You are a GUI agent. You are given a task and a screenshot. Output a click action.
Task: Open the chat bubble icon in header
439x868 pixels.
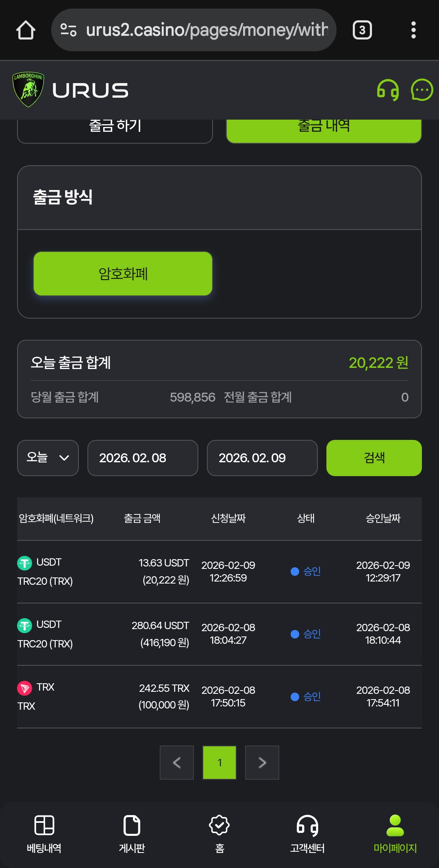[x=422, y=90]
